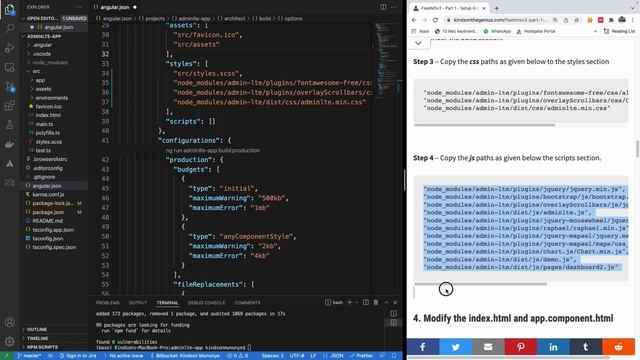Reload the browser page
This screenshot has height=360, width=640.
(x=436, y=20)
